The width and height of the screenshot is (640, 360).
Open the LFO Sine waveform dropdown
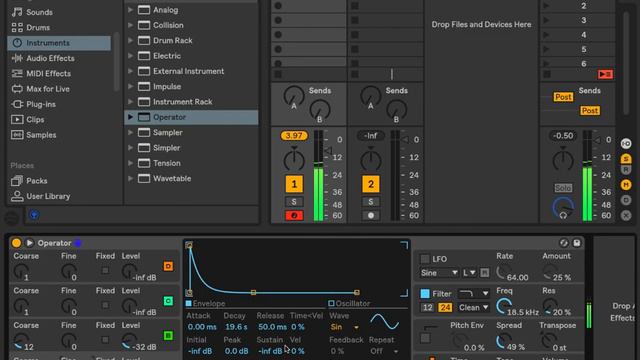point(439,273)
